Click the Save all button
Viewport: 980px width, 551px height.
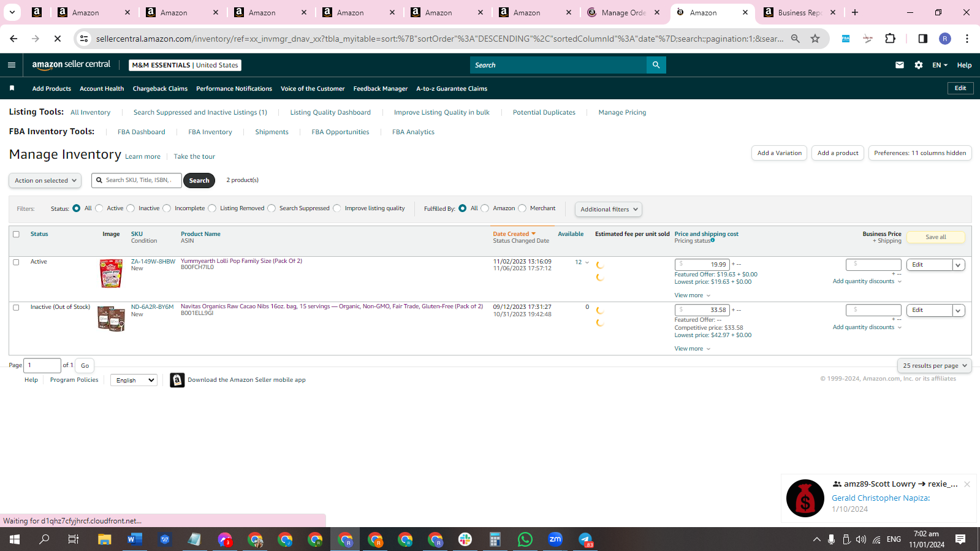936,237
